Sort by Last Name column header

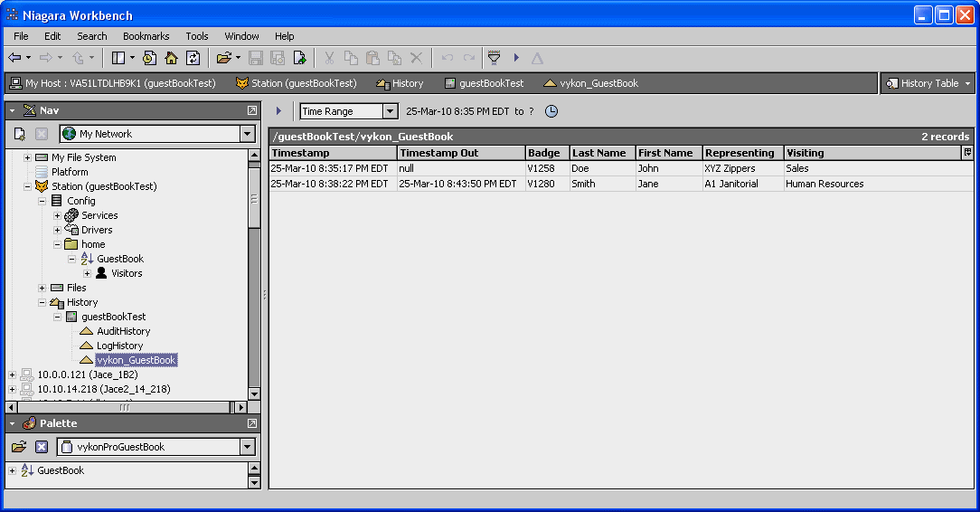pyautogui.click(x=600, y=153)
